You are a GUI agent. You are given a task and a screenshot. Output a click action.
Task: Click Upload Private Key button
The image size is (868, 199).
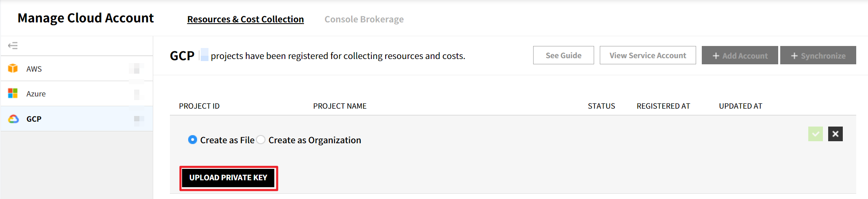(x=228, y=178)
